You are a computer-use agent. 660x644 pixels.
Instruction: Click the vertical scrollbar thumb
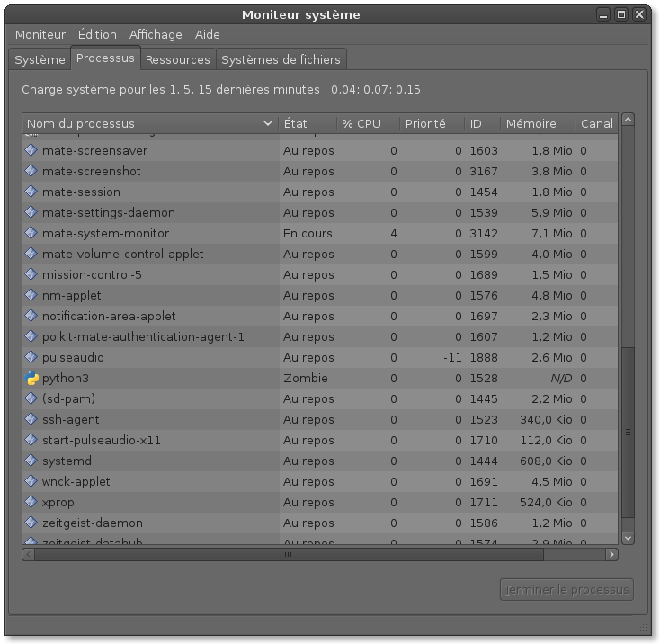click(628, 433)
